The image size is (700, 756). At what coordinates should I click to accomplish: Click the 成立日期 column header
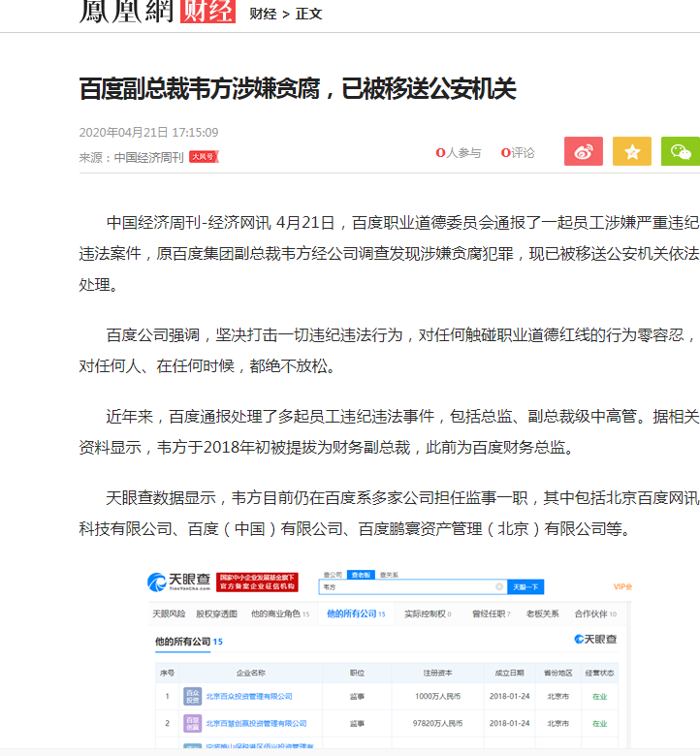(509, 673)
